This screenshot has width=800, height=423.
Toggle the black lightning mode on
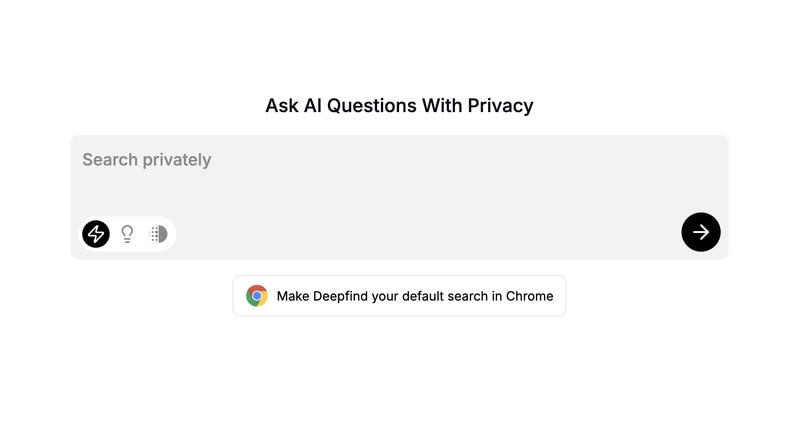tap(96, 234)
